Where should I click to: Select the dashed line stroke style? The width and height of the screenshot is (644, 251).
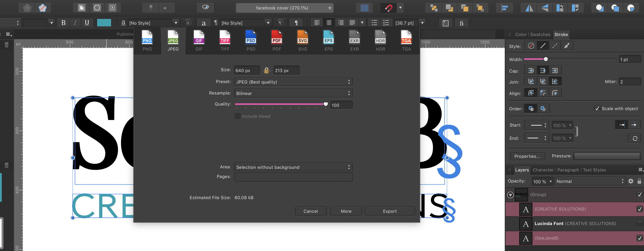(x=555, y=46)
